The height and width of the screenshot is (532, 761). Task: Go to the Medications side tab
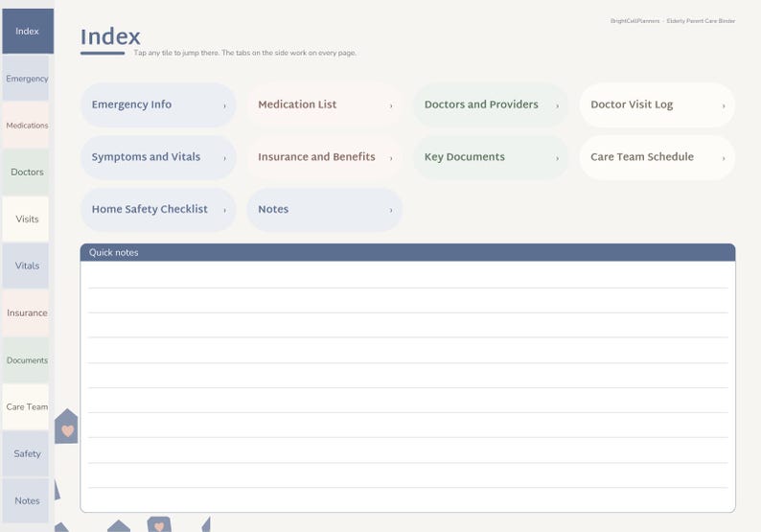coord(26,126)
